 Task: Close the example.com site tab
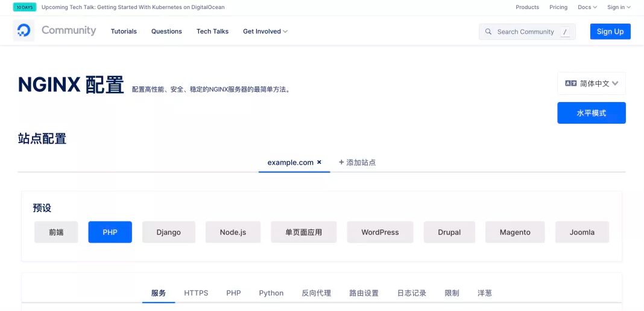[319, 162]
